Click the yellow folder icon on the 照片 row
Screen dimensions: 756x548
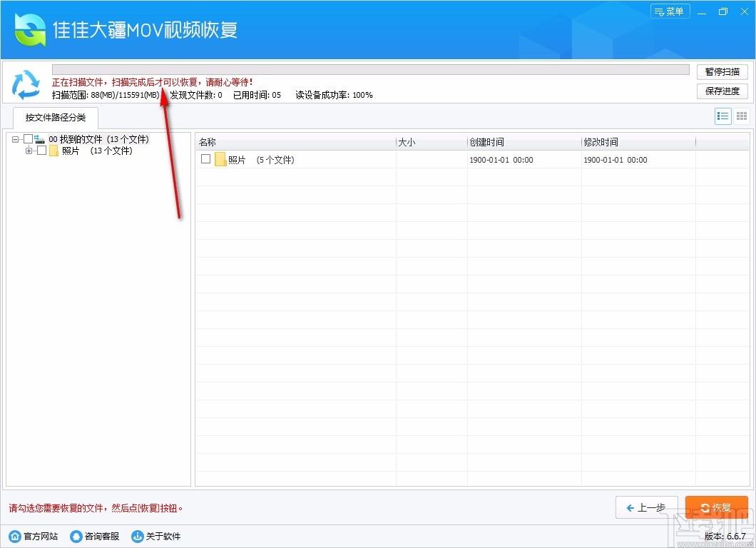[x=219, y=159]
